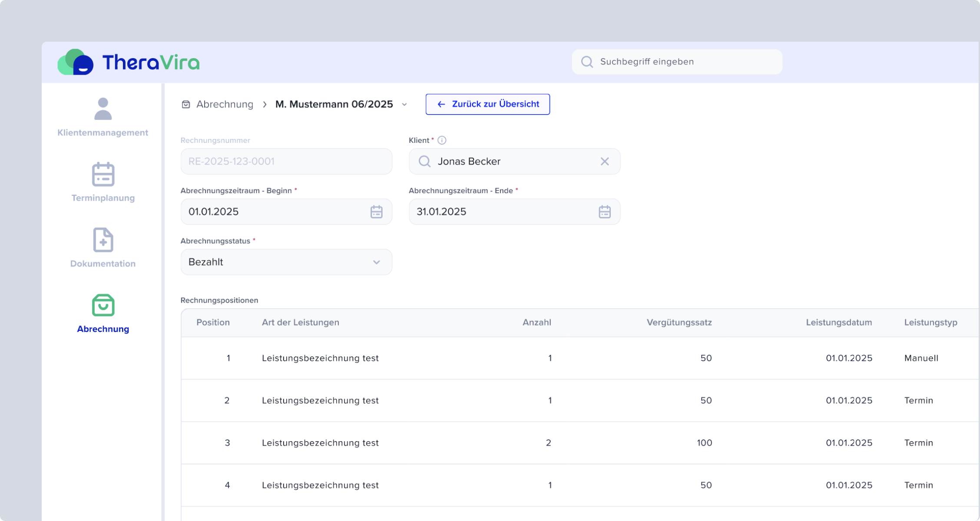The width and height of the screenshot is (980, 521).
Task: Click Zurück zur Übersicht button
Action: [487, 104]
